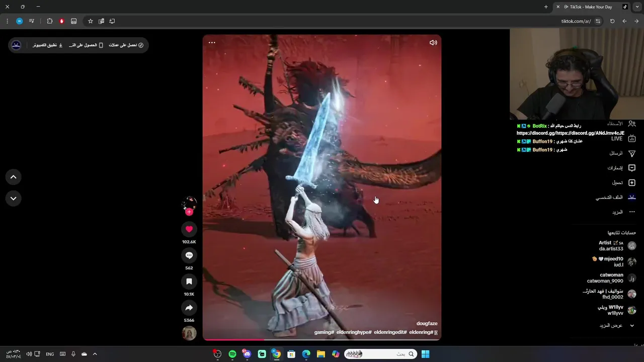Viewport: 644px width, 362px height.
Task: Open the browser extensions puzzle icon
Action: click(50, 21)
